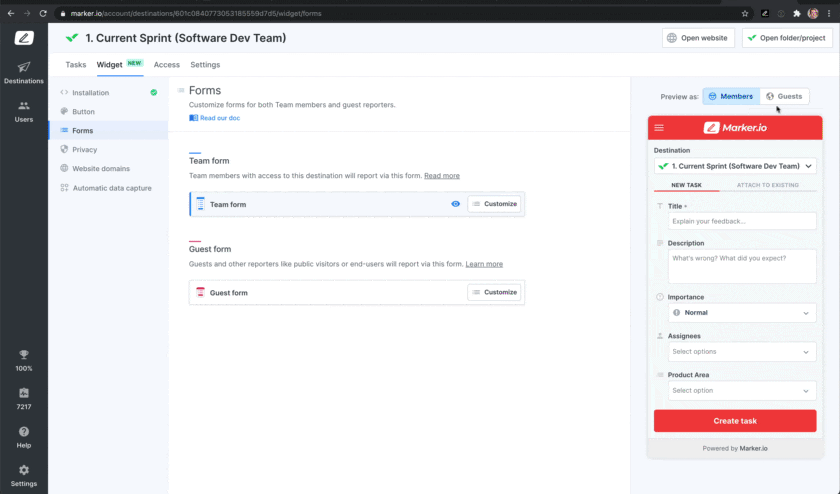This screenshot has height=494, width=840.
Task: Open browser profile avatar
Action: pyautogui.click(x=813, y=13)
